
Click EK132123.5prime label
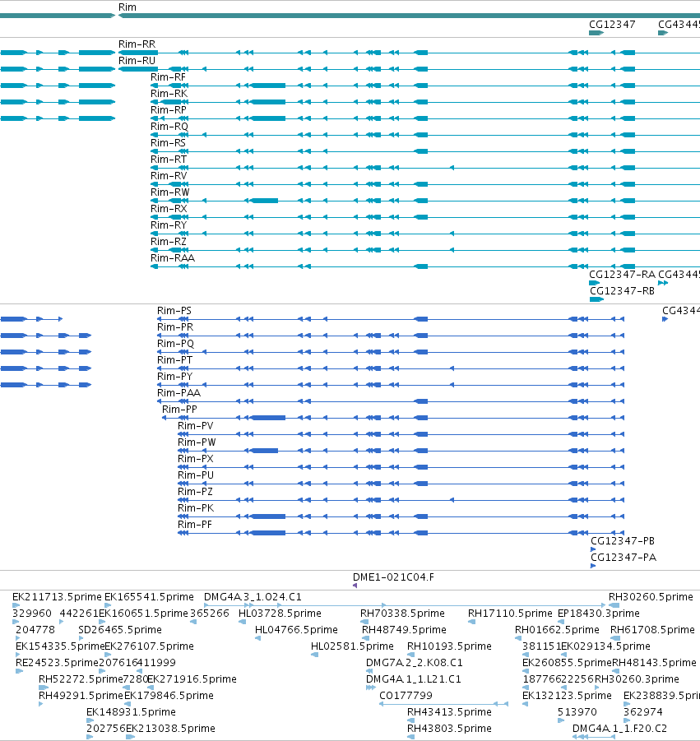[567, 696]
